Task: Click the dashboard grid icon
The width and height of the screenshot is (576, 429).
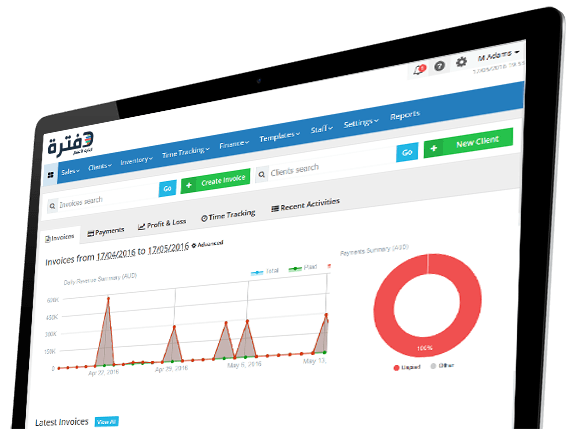Action: [51, 175]
